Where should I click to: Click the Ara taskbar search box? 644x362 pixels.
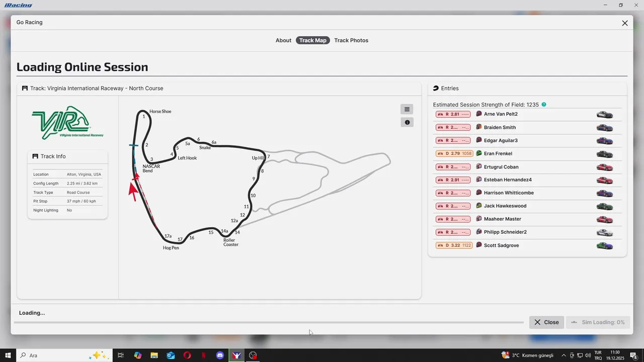pyautogui.click(x=64, y=355)
